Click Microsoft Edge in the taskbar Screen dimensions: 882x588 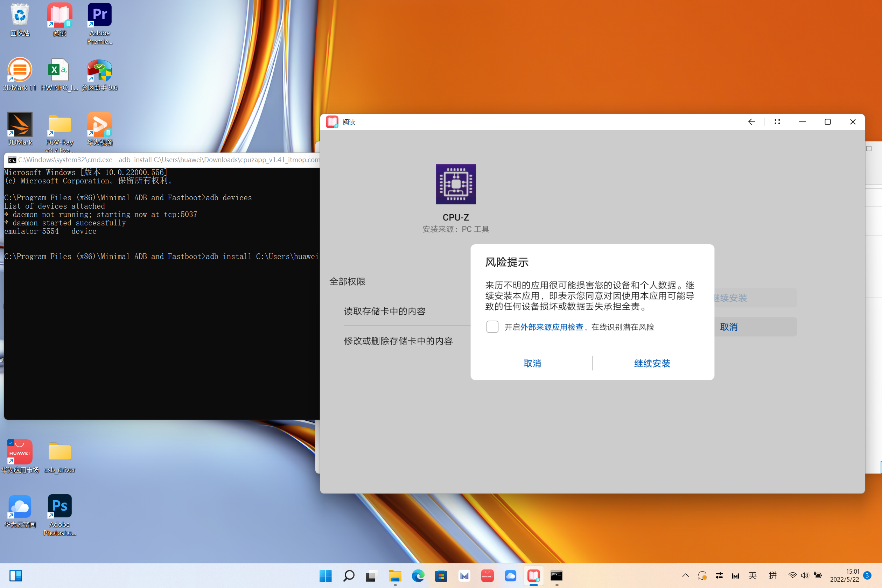418,576
